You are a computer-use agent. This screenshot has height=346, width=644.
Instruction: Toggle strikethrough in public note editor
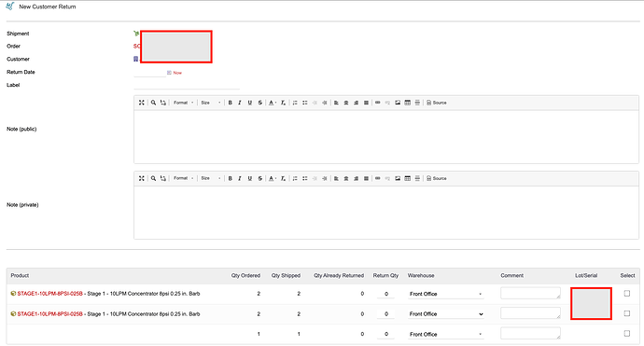tap(260, 103)
